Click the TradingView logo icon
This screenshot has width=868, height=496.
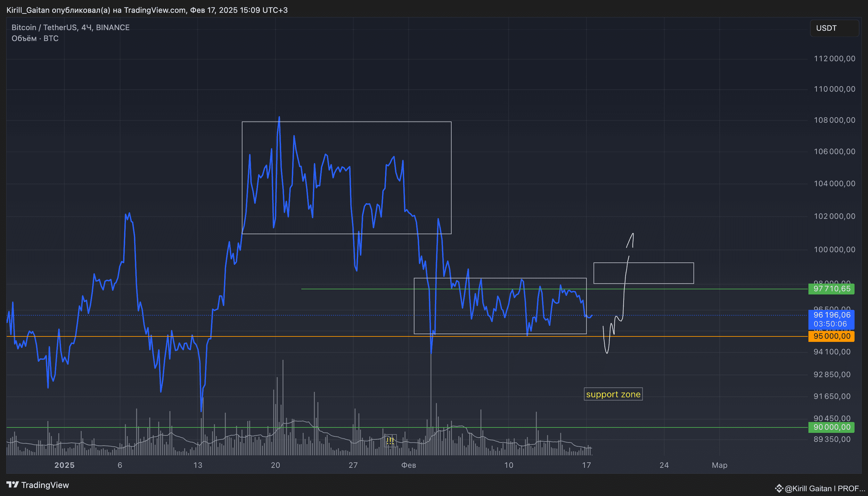[x=12, y=484]
